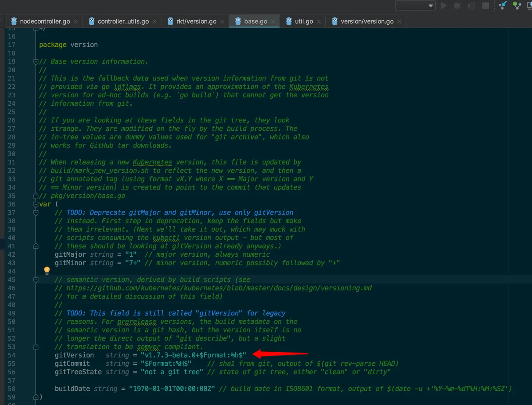Toggle fold marker at line 35 comment end
The width and height of the screenshot is (532, 405).
36,196
